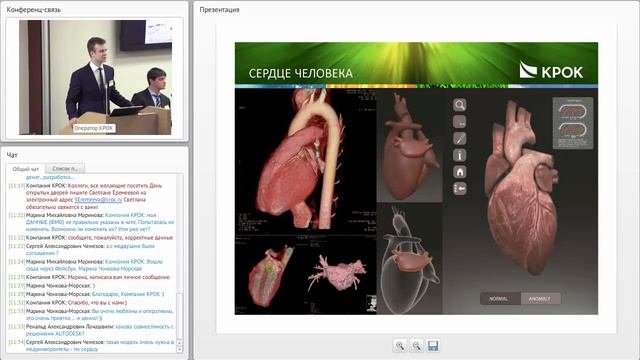Click the 'Конференц-связь' panel title
640x360 pixels.
[x=33, y=9]
